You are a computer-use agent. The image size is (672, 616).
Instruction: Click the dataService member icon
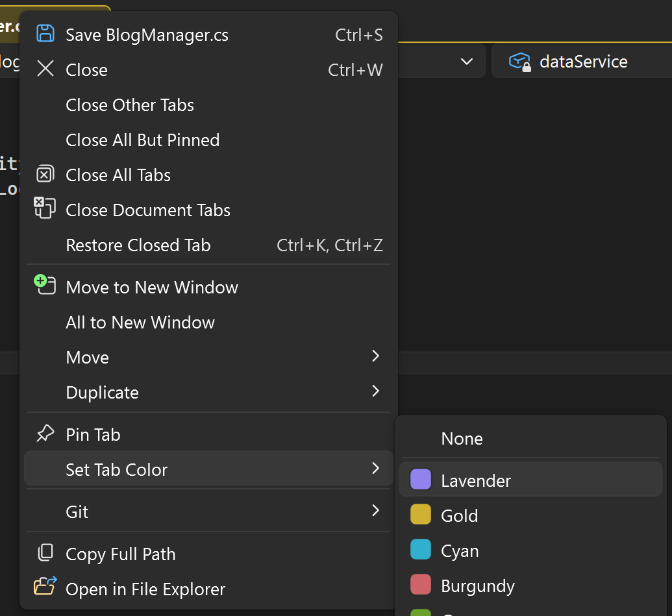[x=520, y=61]
